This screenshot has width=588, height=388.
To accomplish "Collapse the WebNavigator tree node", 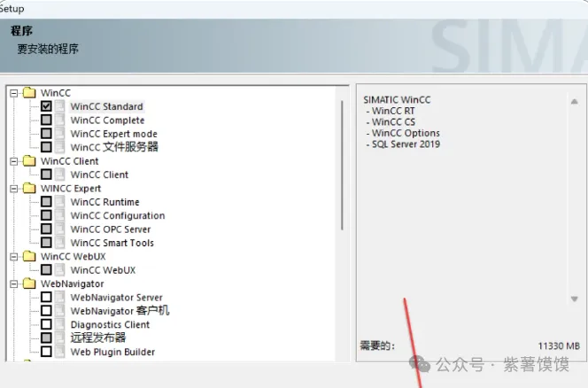I will pyautogui.click(x=13, y=284).
